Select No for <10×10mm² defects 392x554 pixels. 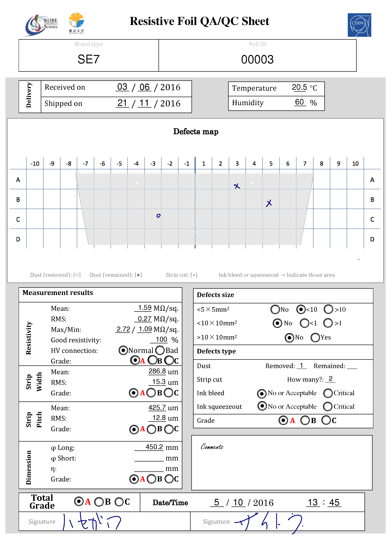pos(277,323)
